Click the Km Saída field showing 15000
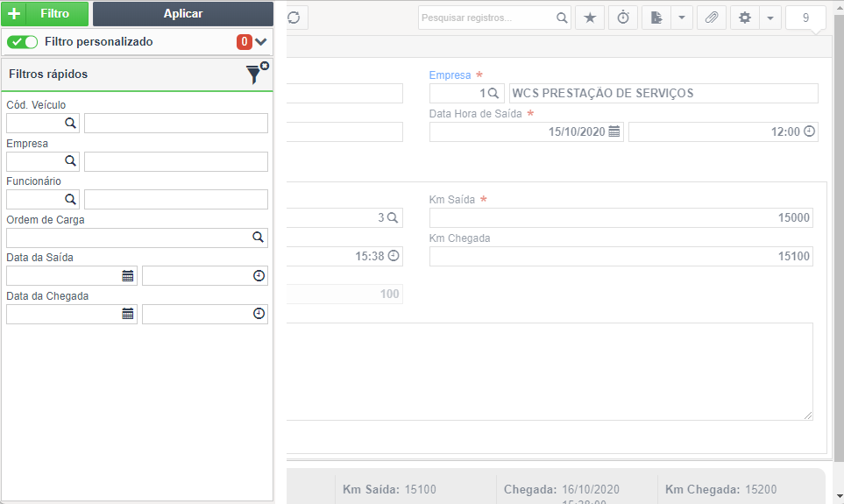Screen dimensions: 844x504 point(621,218)
